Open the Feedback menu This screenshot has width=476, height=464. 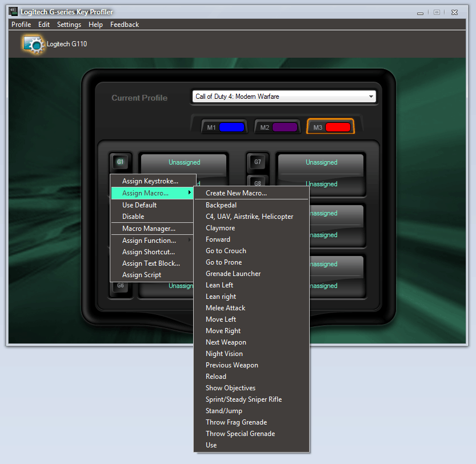tap(125, 25)
